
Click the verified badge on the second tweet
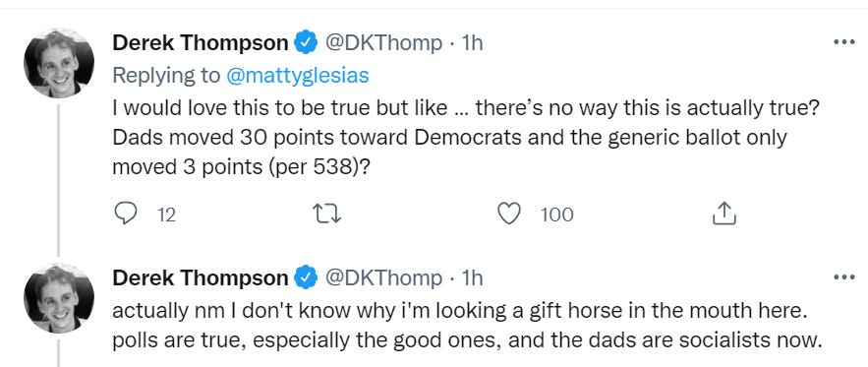[305, 278]
